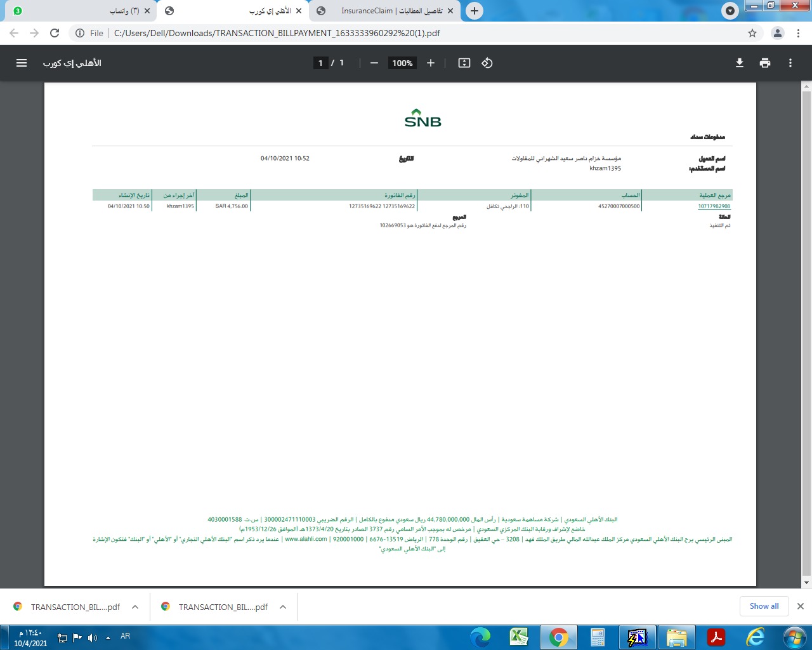The height and width of the screenshot is (650, 812).
Task: Zoom out of the PDF document
Action: (x=374, y=63)
